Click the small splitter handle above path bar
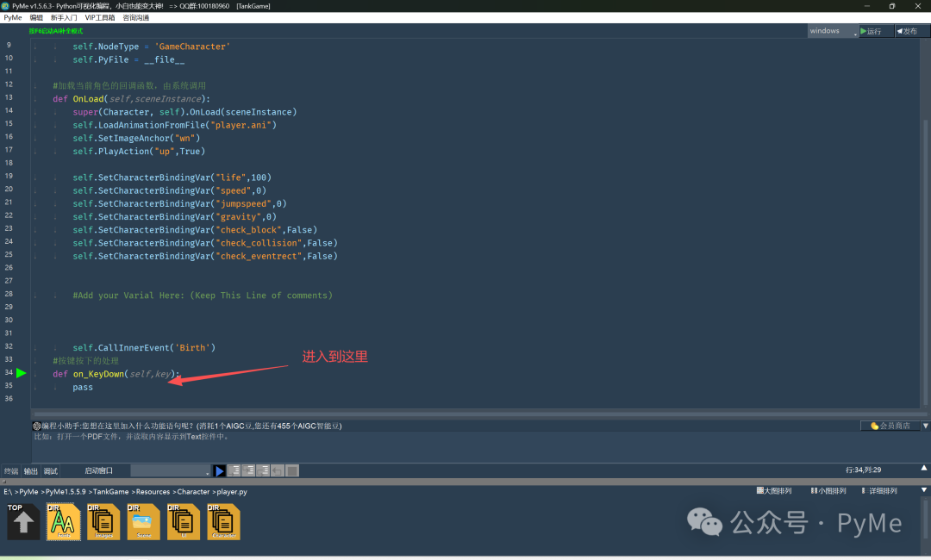Viewport: 931px width, 560px height. pyautogui.click(x=4, y=482)
